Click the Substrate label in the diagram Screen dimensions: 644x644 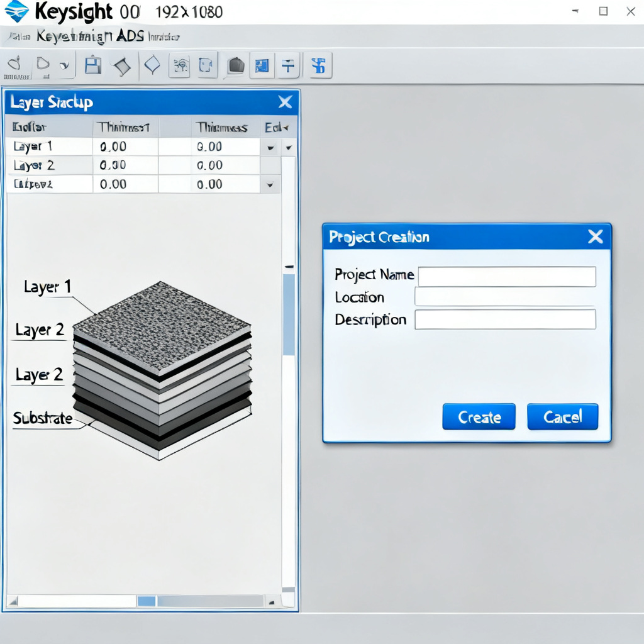point(43,418)
